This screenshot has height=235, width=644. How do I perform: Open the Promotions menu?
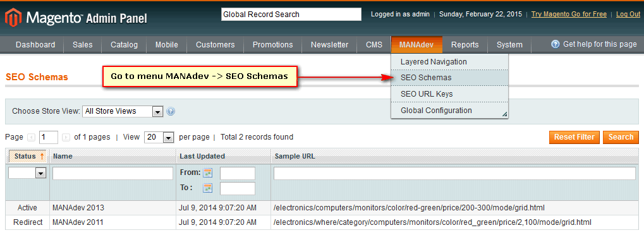point(273,45)
